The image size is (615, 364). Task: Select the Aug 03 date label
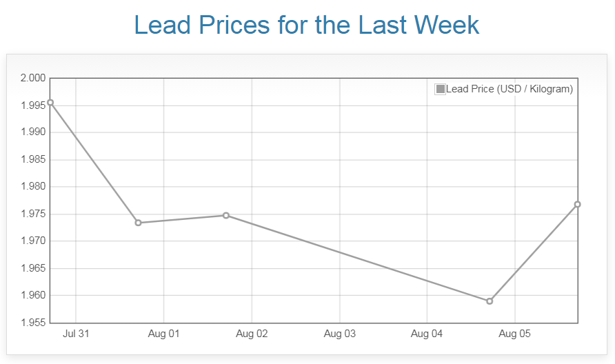coord(339,334)
